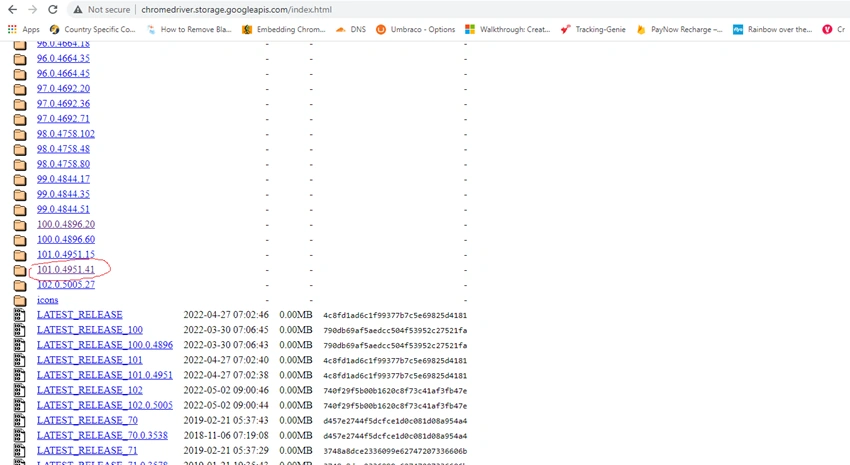Image resolution: width=850 pixels, height=465 pixels.
Task: Click the browser forward arrow
Action: pyautogui.click(x=33, y=10)
